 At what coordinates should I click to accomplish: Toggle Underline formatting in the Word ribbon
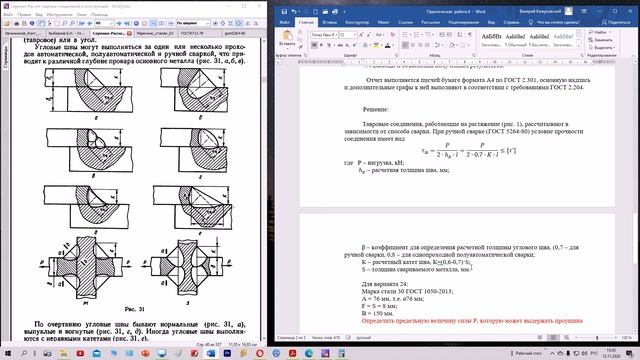(329, 45)
